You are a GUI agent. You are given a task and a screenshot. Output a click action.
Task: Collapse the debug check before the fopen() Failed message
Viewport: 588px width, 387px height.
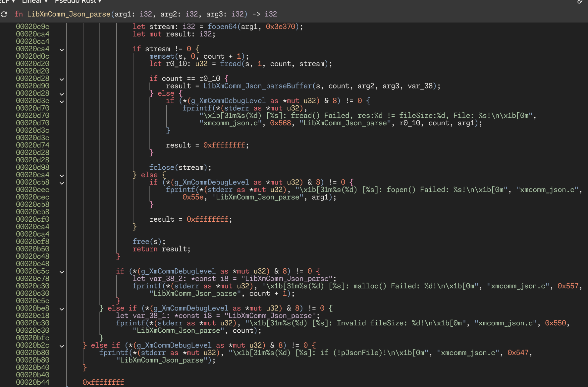[62, 183]
